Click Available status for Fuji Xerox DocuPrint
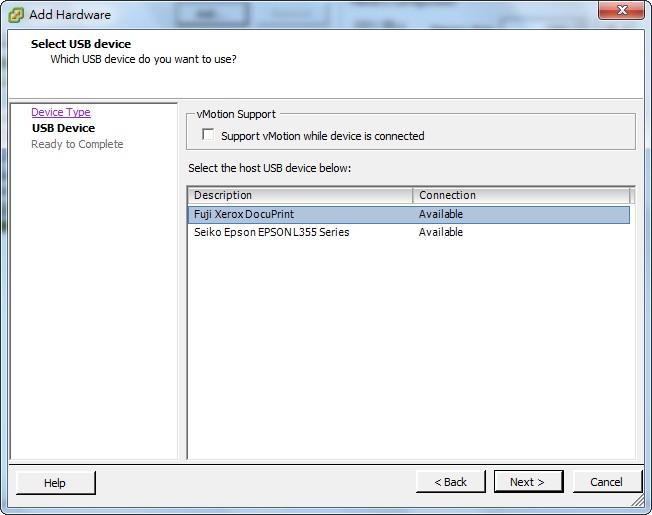The image size is (652, 515). pos(441,214)
